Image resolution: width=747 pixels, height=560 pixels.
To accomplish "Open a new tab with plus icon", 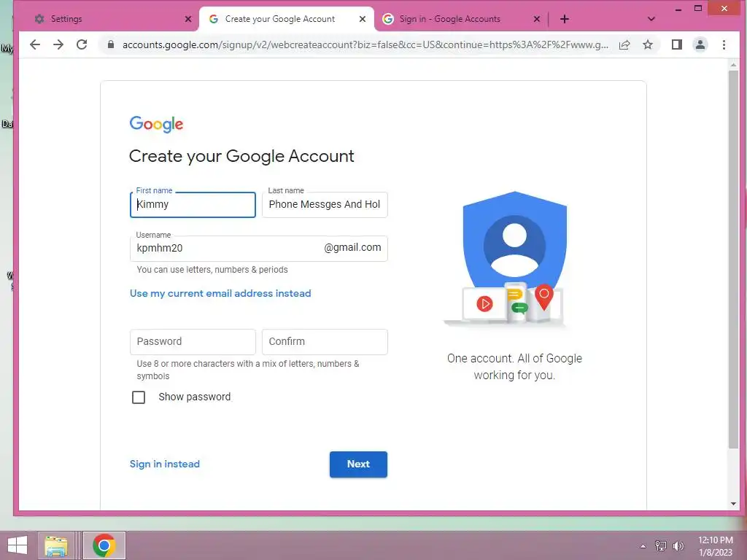I will click(565, 19).
